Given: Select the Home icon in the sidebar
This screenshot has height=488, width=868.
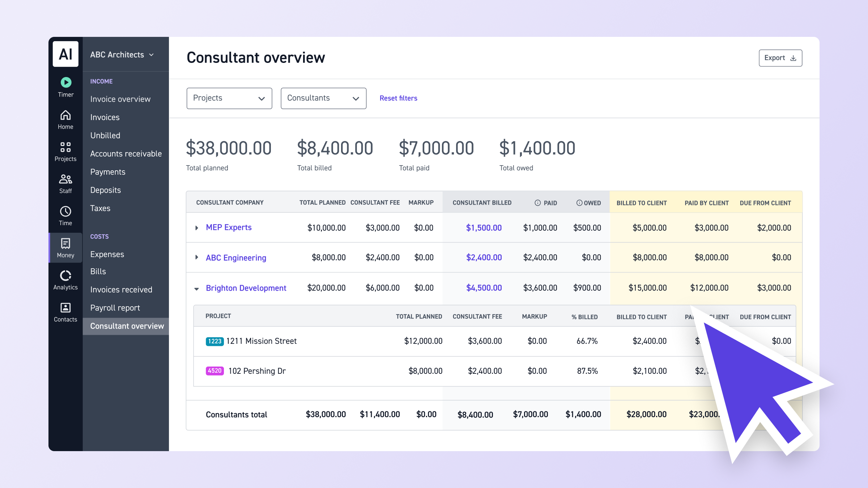Looking at the screenshot, I should click(x=65, y=115).
